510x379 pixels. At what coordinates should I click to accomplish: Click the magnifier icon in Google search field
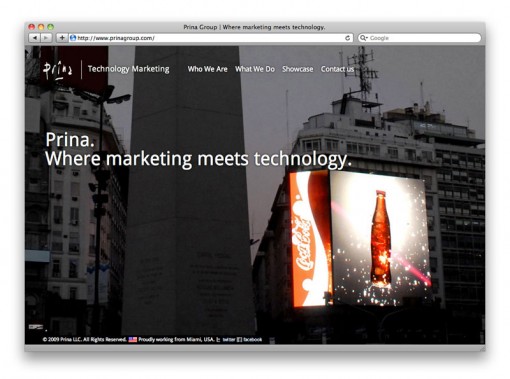tap(363, 38)
